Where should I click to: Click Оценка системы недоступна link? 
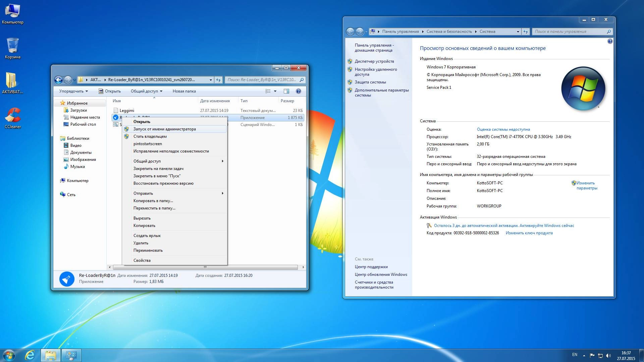(x=503, y=129)
